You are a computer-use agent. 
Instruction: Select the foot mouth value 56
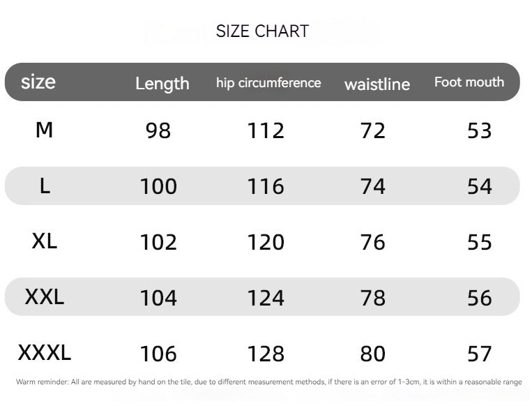(480, 298)
